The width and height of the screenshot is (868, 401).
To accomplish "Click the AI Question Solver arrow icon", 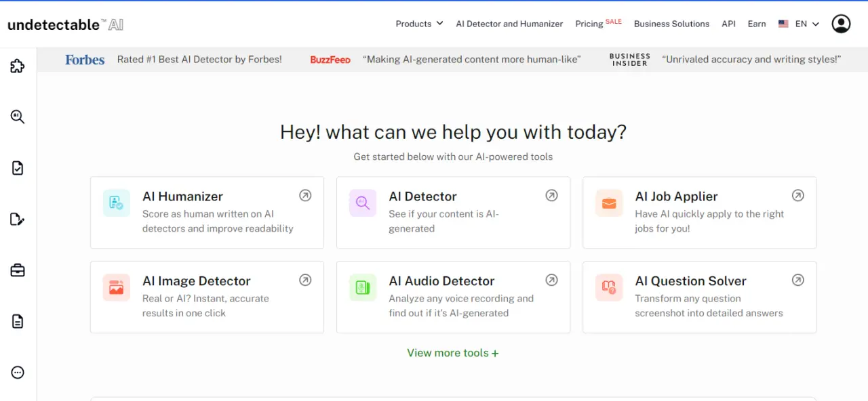I will (798, 280).
